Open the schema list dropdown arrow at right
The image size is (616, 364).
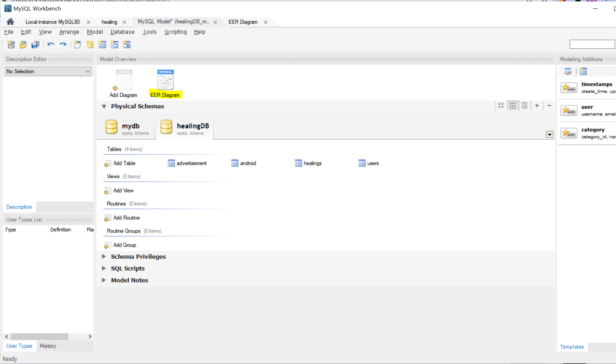(x=550, y=134)
